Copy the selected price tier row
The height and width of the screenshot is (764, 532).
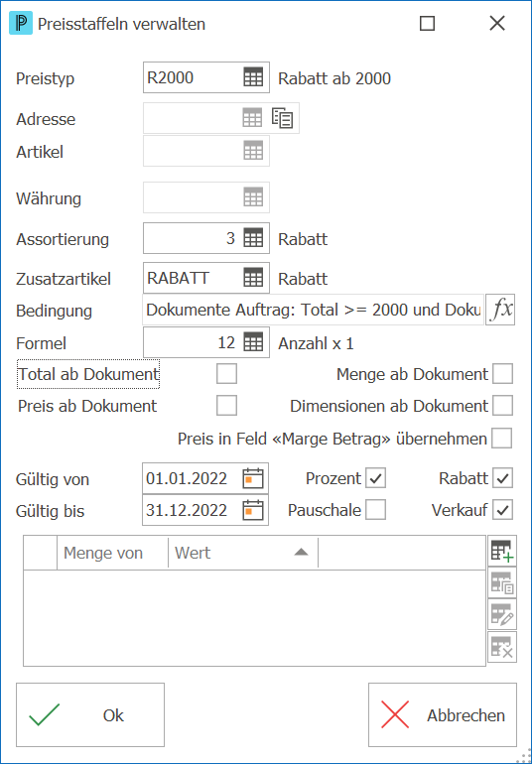(x=502, y=582)
